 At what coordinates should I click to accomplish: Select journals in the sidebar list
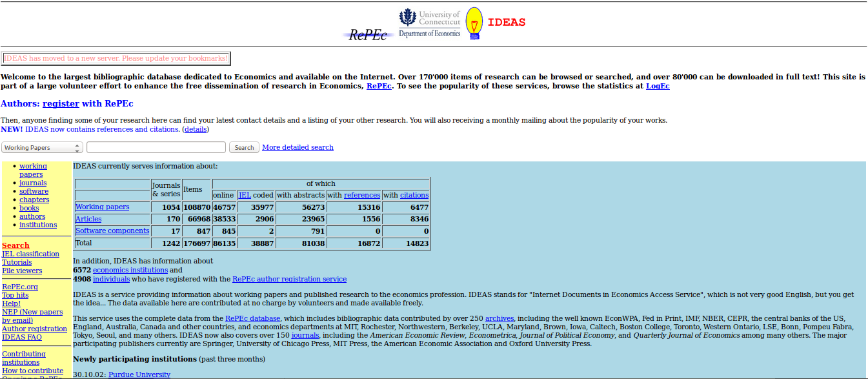[33, 183]
